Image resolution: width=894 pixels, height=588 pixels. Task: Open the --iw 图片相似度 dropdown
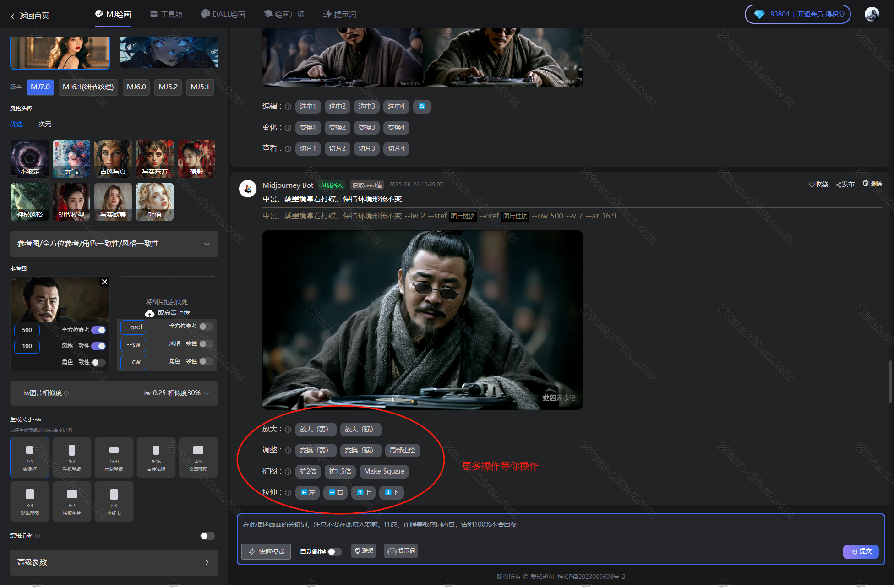[114, 393]
